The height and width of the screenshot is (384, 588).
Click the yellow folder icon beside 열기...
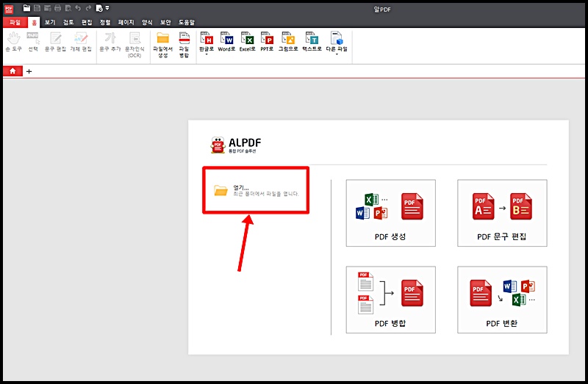click(x=221, y=190)
